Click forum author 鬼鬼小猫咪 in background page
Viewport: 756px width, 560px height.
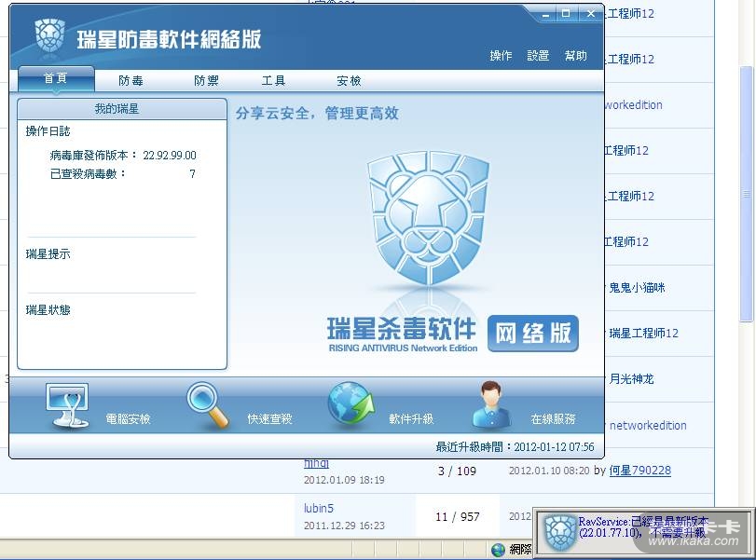[x=637, y=288]
